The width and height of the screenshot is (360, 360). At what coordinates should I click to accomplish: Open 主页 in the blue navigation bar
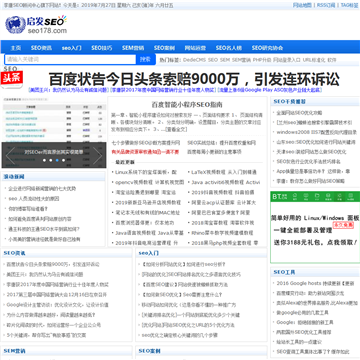click(x=16, y=48)
